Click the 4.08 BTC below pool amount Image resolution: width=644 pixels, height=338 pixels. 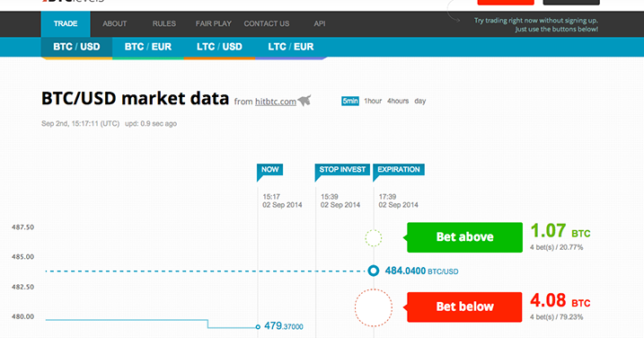tap(560, 301)
